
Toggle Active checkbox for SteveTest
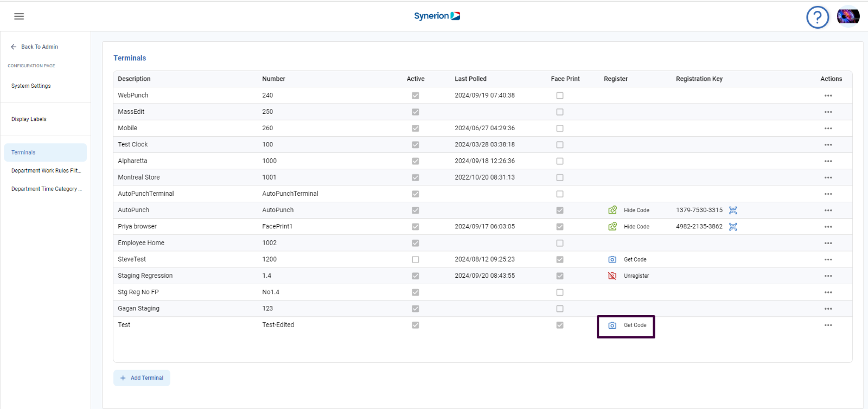pos(416,259)
